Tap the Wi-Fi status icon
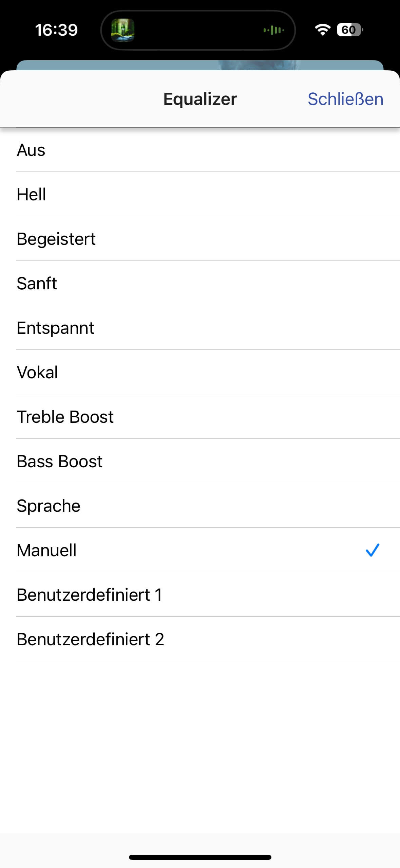Image resolution: width=400 pixels, height=868 pixels. pos(322,30)
